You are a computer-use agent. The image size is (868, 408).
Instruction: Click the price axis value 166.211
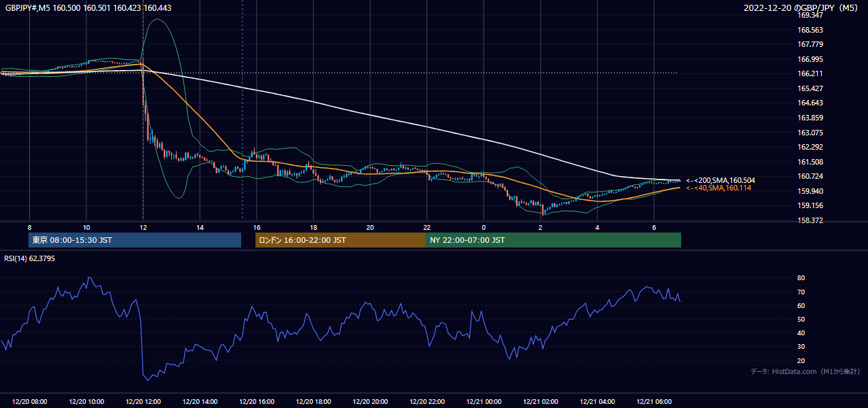[x=810, y=73]
